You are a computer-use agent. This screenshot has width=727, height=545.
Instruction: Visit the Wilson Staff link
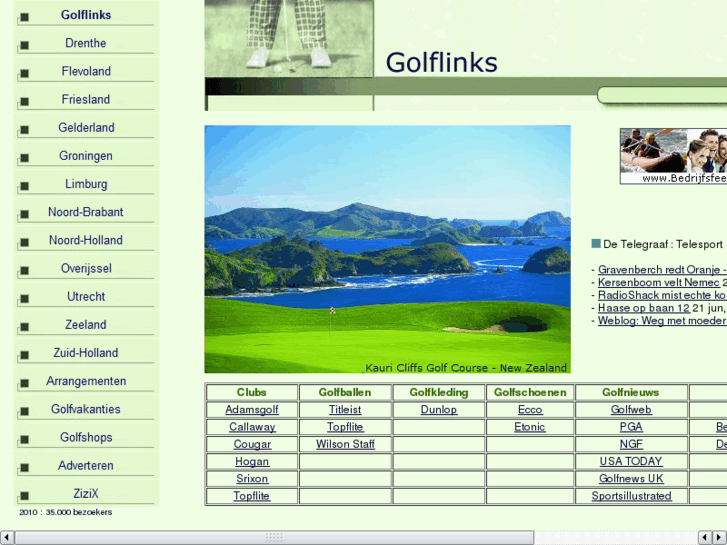coord(345,444)
